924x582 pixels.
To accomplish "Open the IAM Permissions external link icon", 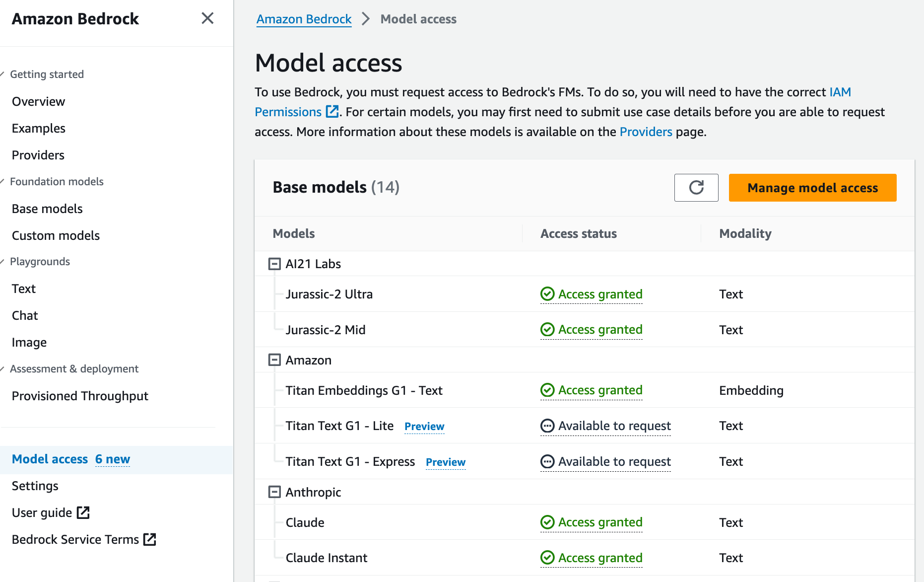I will point(331,112).
